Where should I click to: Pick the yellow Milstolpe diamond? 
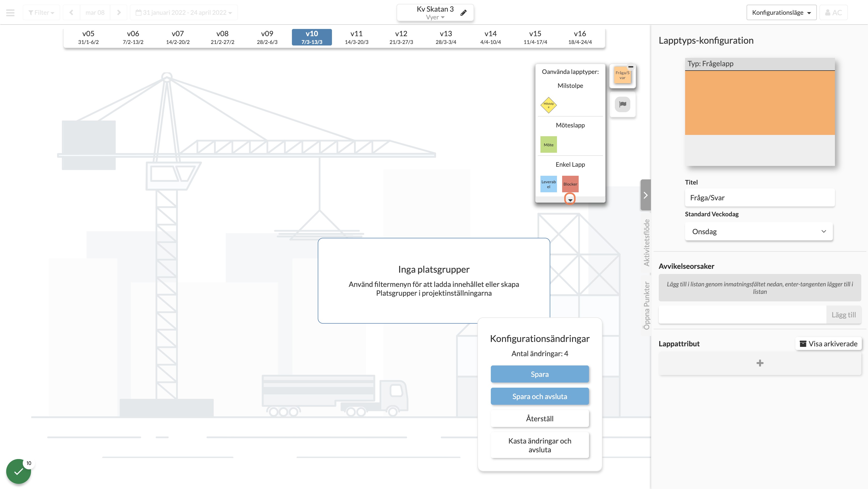point(548,105)
